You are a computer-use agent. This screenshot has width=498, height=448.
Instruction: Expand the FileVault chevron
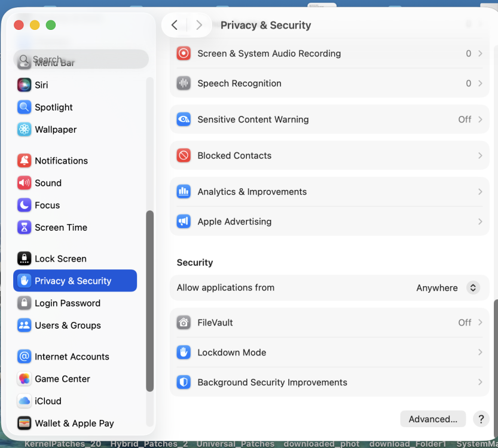tap(480, 323)
